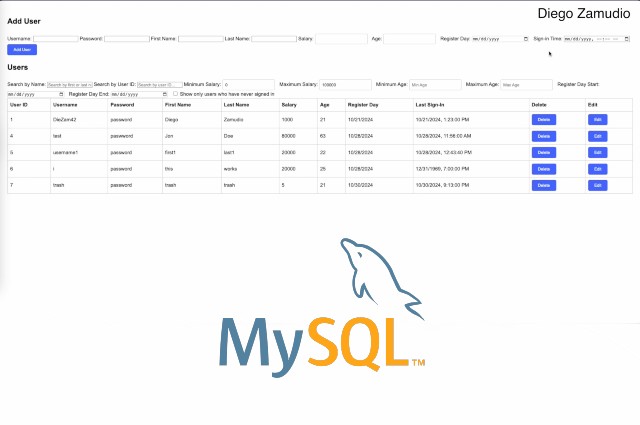Image resolution: width=640 pixels, height=425 pixels.
Task: Click the Sign-in Time datetime field
Action: tap(597, 39)
